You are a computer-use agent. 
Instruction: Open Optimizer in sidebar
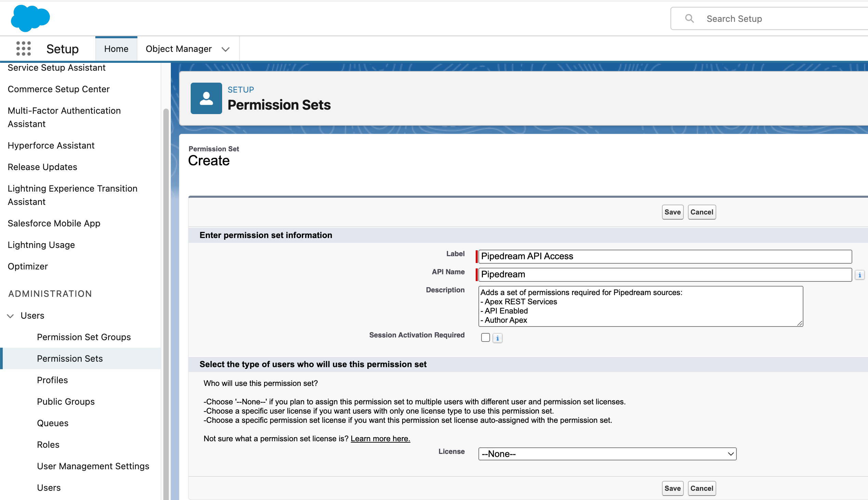click(x=27, y=266)
